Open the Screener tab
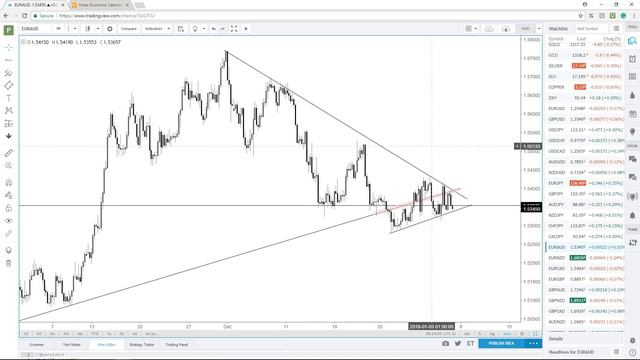 pos(36,344)
